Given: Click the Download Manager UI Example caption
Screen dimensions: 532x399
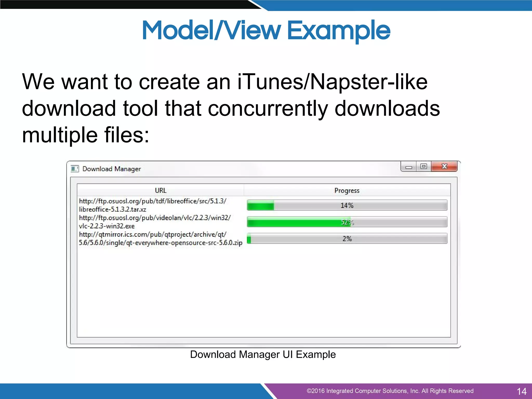Looking at the screenshot, I should coord(263,355).
